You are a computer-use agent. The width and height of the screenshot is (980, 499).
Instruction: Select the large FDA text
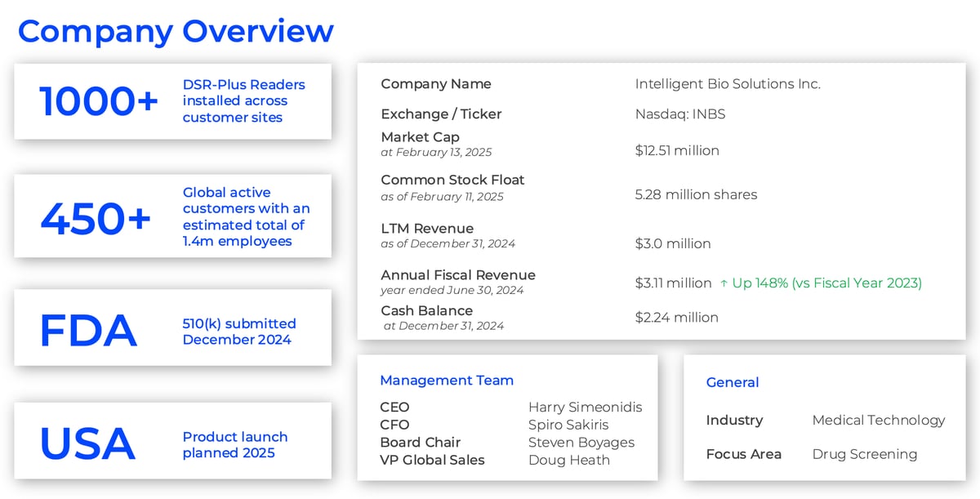(x=87, y=331)
